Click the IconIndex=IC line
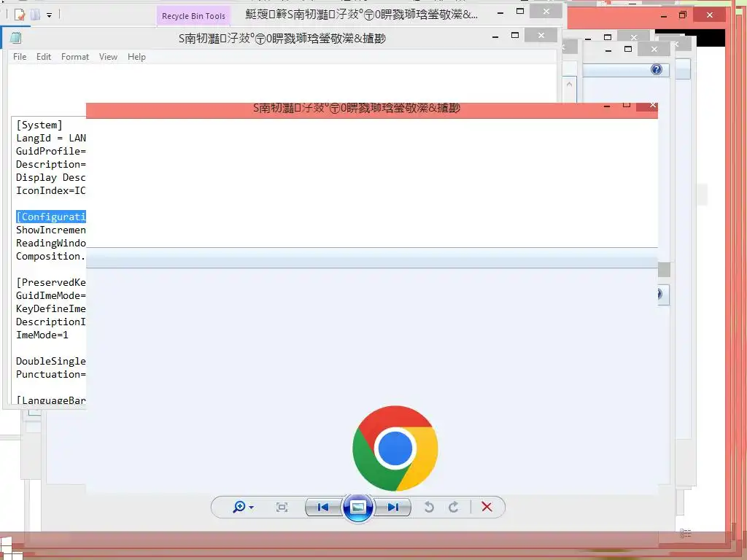 click(51, 190)
